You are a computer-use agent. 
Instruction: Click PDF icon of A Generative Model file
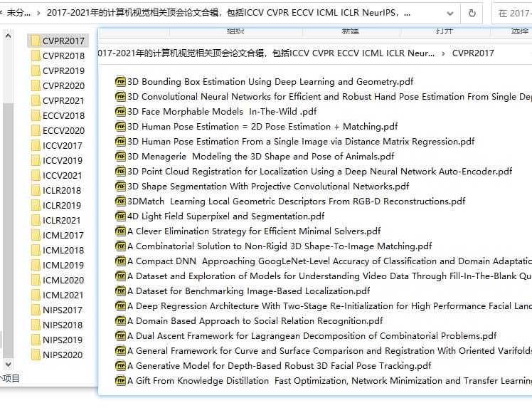(120, 365)
